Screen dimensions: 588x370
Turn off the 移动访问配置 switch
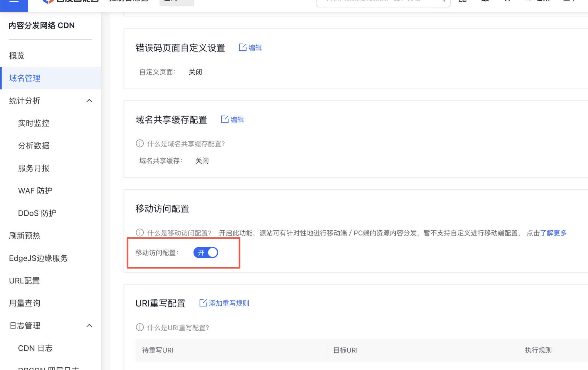tap(206, 253)
